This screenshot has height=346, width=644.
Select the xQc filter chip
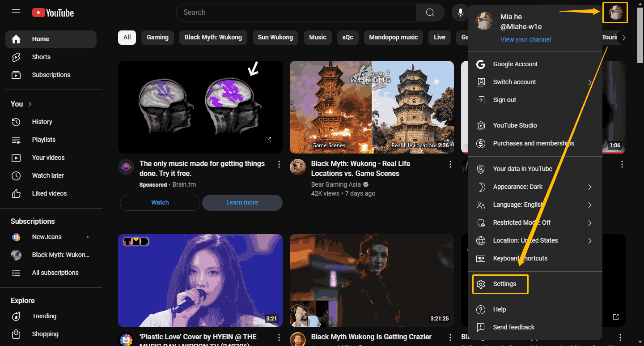click(x=348, y=38)
